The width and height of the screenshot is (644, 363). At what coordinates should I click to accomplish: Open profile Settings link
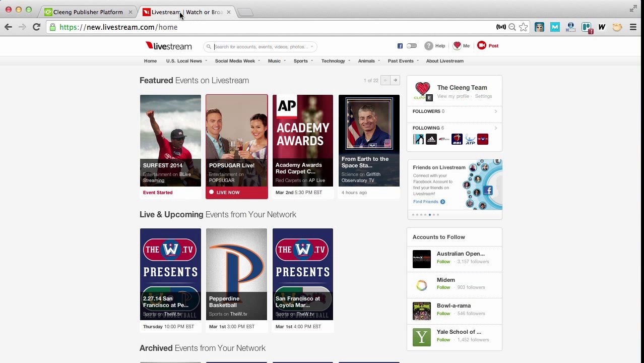point(483,96)
